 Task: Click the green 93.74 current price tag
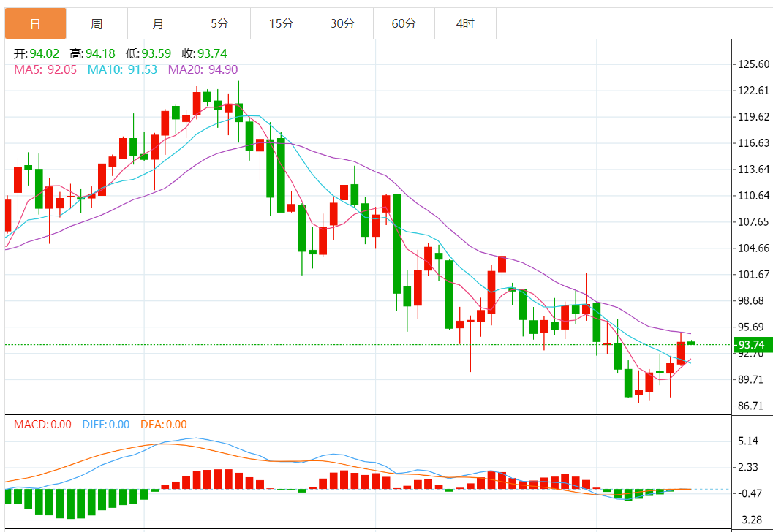752,344
